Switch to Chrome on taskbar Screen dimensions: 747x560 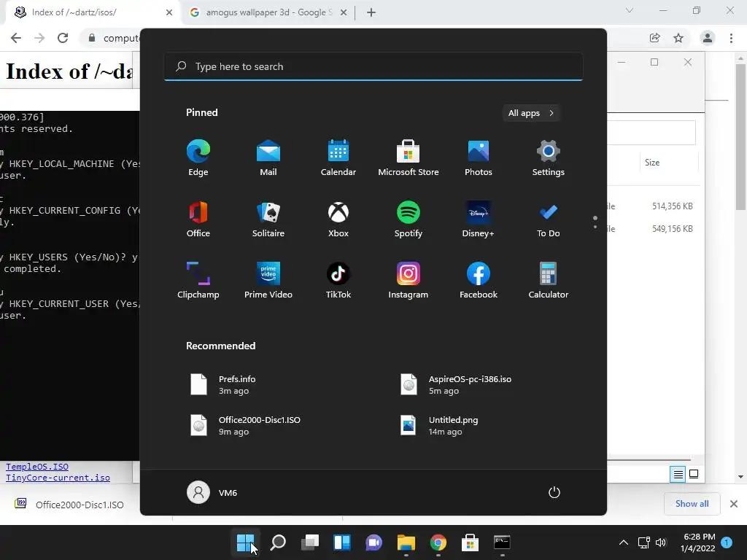point(438,542)
